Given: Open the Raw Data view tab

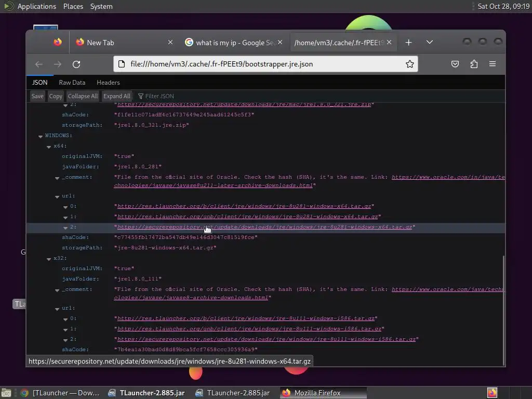Looking at the screenshot, I should tap(72, 83).
